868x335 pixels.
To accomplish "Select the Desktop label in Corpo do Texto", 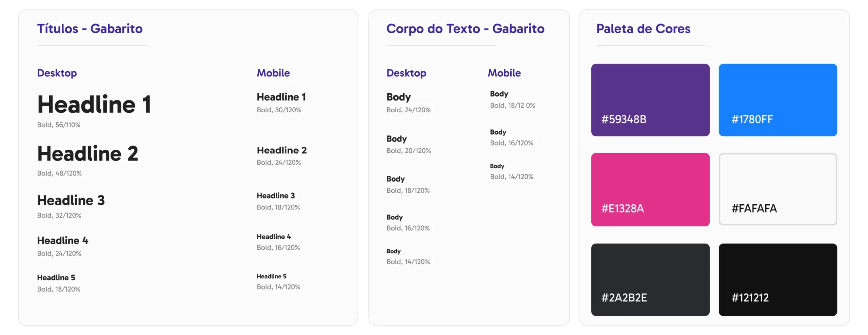I will pos(406,73).
